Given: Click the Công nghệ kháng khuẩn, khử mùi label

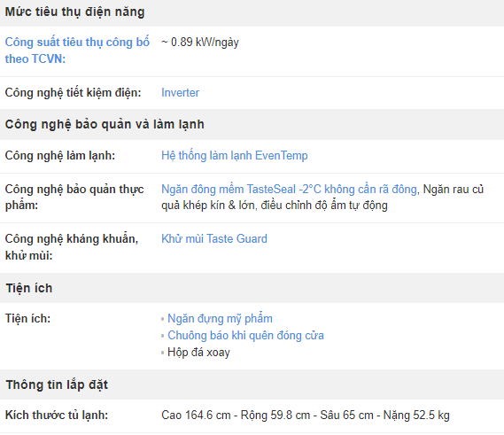Looking at the screenshot, I should [72, 247].
